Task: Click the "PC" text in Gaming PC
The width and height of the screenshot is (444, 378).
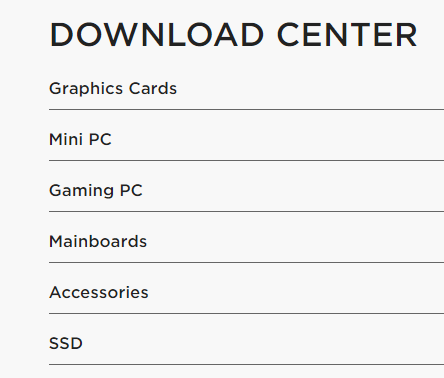Action: pyautogui.click(x=131, y=191)
